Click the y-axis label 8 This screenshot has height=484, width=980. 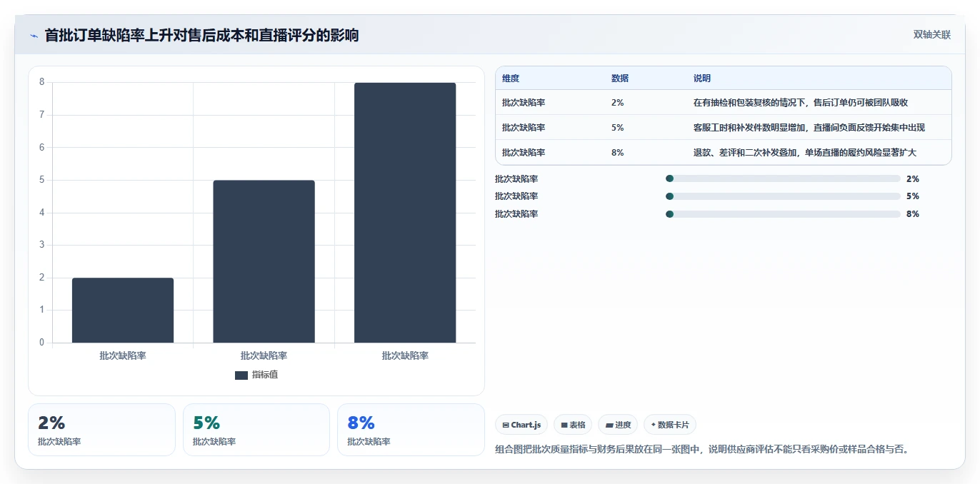pyautogui.click(x=42, y=82)
